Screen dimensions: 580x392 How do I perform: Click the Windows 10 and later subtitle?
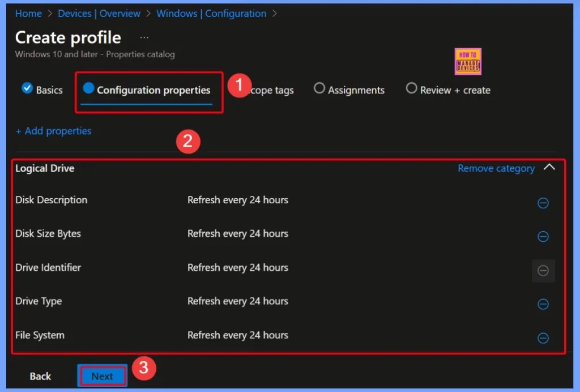pyautogui.click(x=95, y=54)
